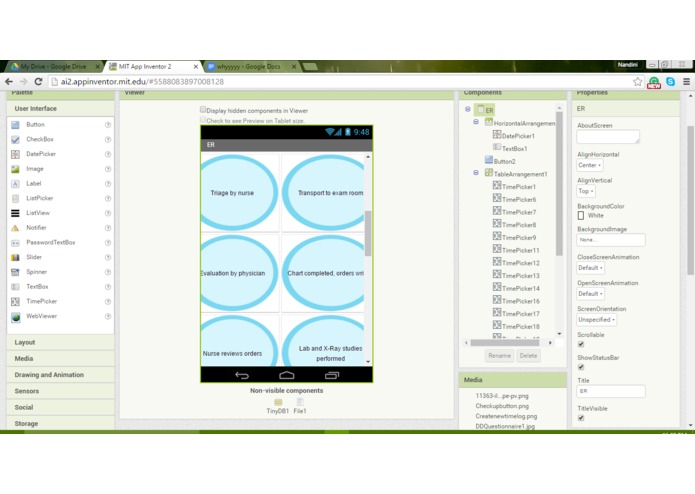Open the OpenScreenAnimation Default dropdown

[590, 294]
